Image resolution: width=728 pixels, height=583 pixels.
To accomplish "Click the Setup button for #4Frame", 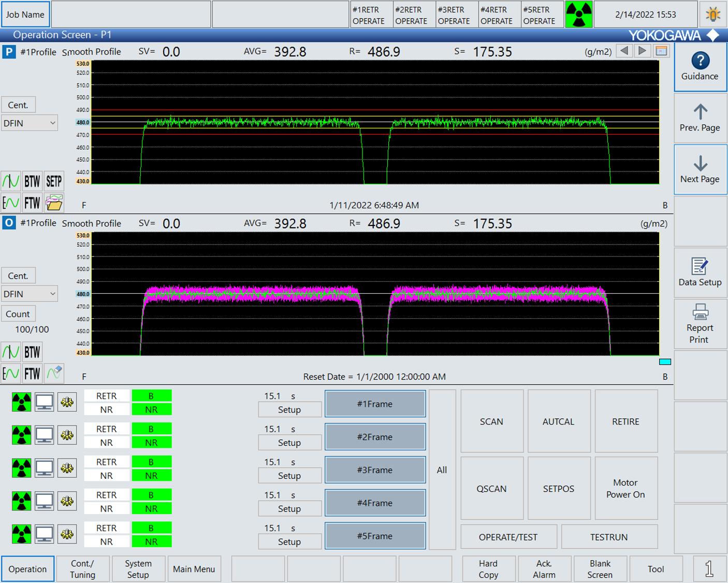I will 289,509.
